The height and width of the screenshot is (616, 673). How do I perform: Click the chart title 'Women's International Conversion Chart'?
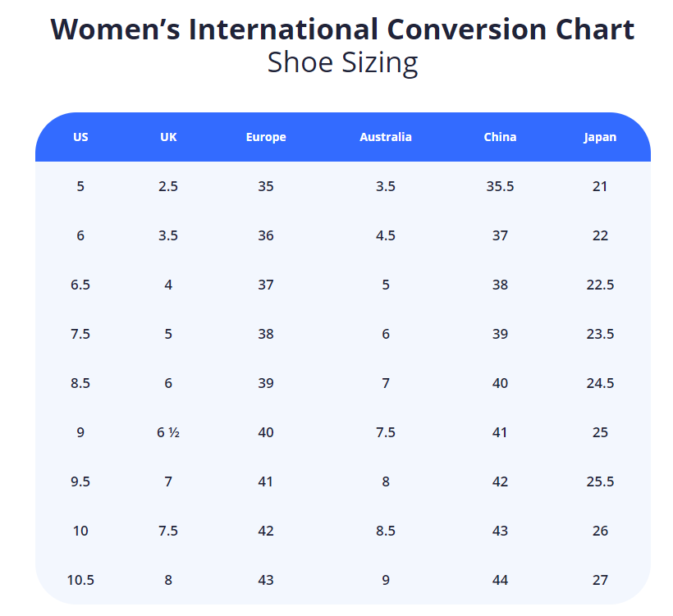[x=342, y=30]
